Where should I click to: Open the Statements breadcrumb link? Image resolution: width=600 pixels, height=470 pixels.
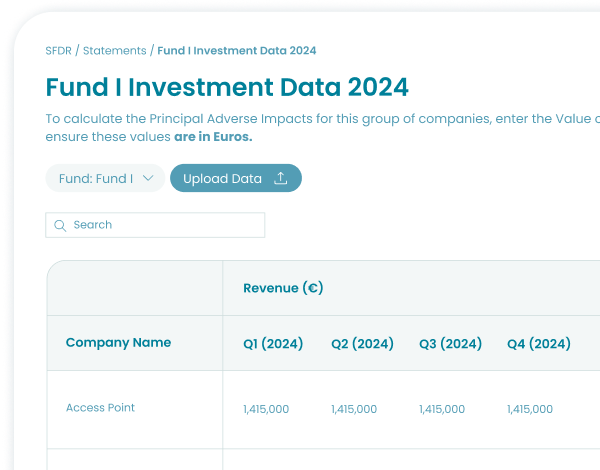tap(114, 51)
